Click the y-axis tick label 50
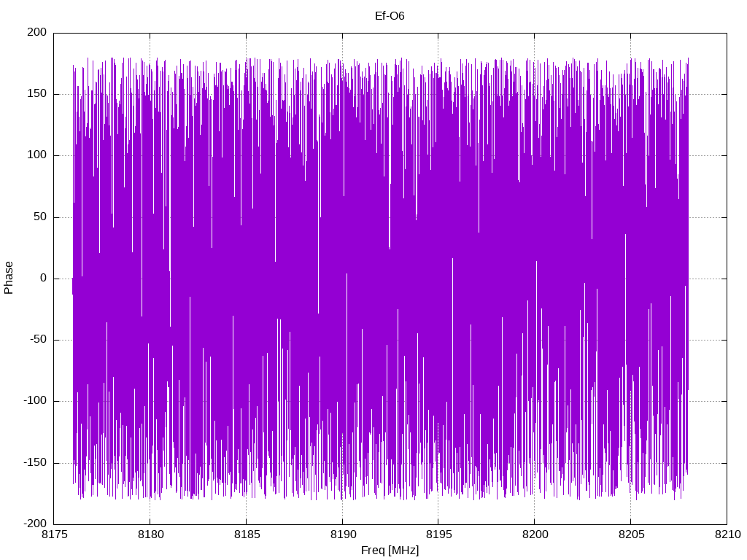This screenshot has height=560, width=747. point(41,217)
